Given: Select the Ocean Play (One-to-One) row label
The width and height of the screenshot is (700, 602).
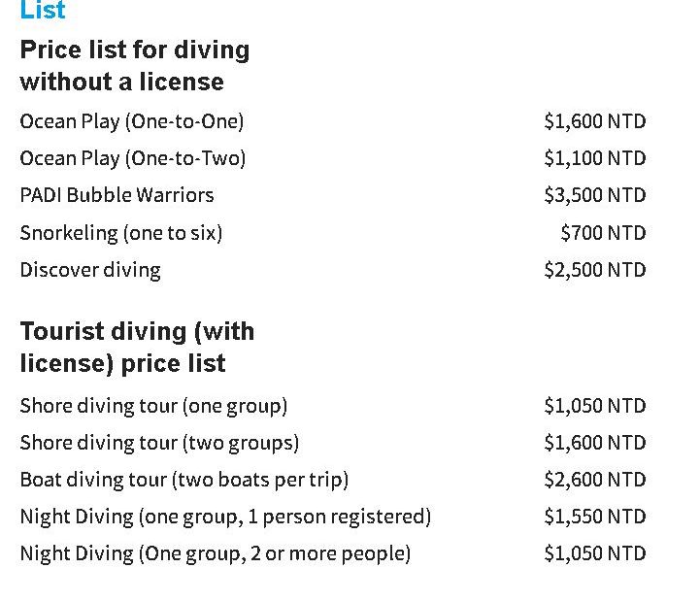Looking at the screenshot, I should pyautogui.click(x=131, y=121).
